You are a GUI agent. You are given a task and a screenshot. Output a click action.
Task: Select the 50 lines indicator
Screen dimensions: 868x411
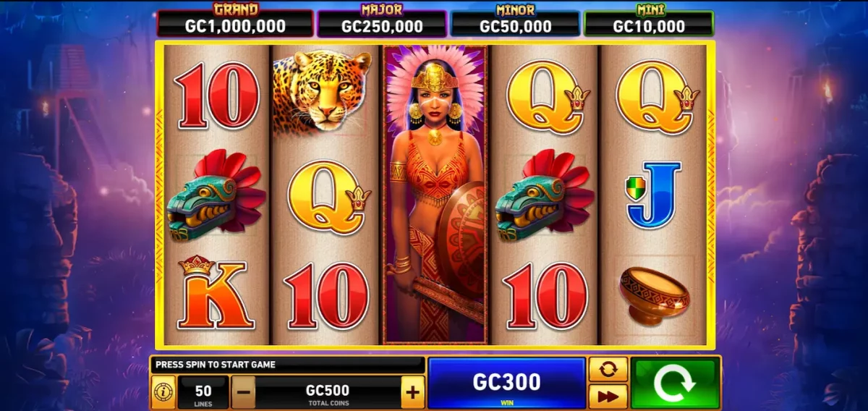point(203,392)
